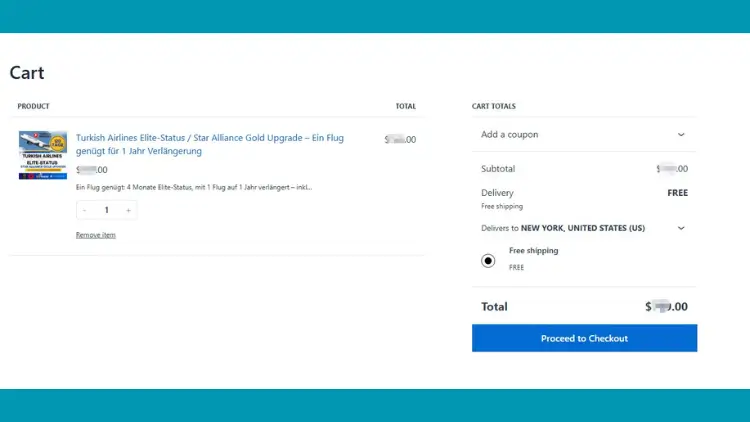Viewport: 750px width, 422px height.
Task: Expand the delivery address chevron arrow
Action: 681,228
